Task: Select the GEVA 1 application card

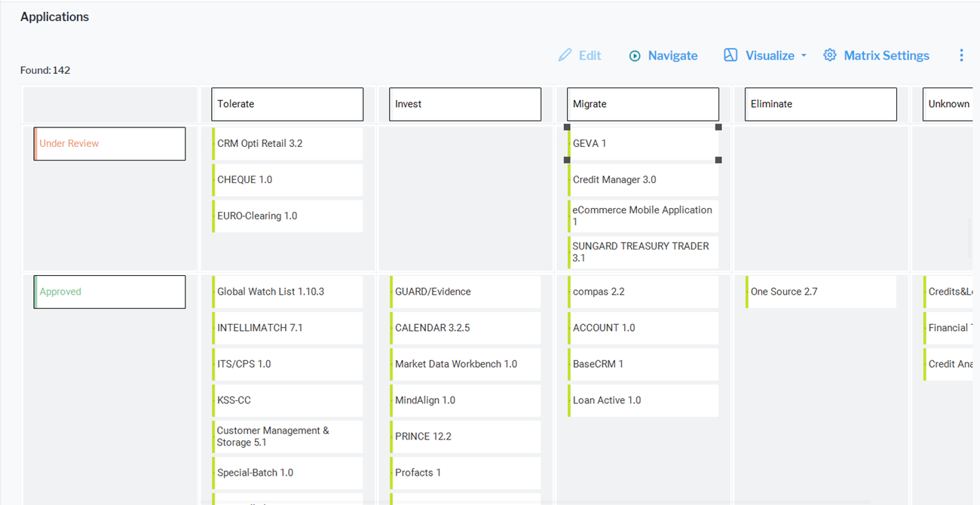Action: 643,143
